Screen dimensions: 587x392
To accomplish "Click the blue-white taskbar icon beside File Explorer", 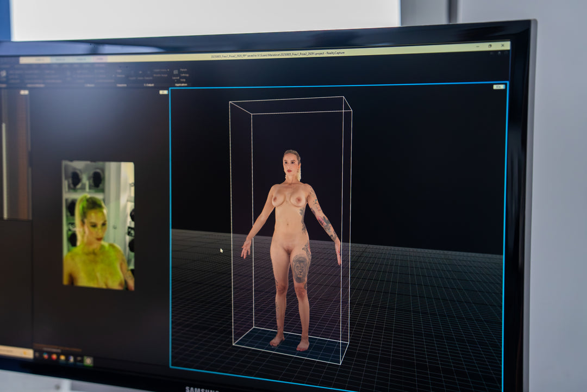I will pos(70,358).
